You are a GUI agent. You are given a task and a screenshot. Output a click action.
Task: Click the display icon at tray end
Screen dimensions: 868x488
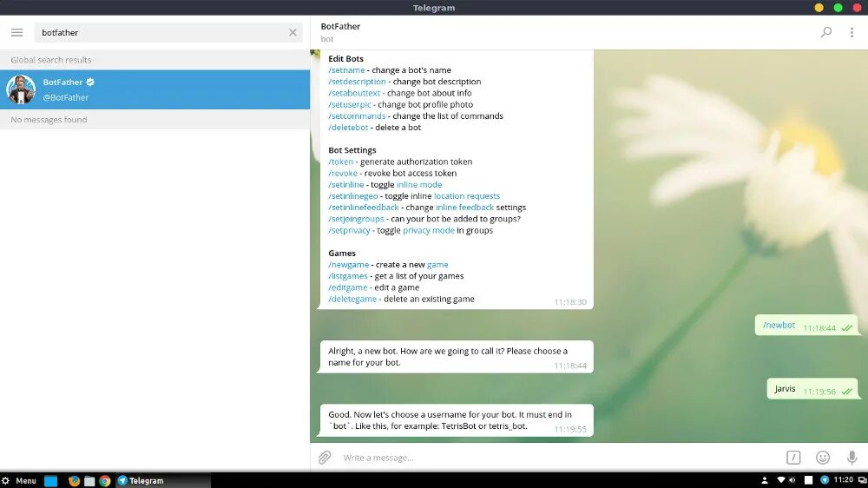pyautogui.click(x=863, y=480)
